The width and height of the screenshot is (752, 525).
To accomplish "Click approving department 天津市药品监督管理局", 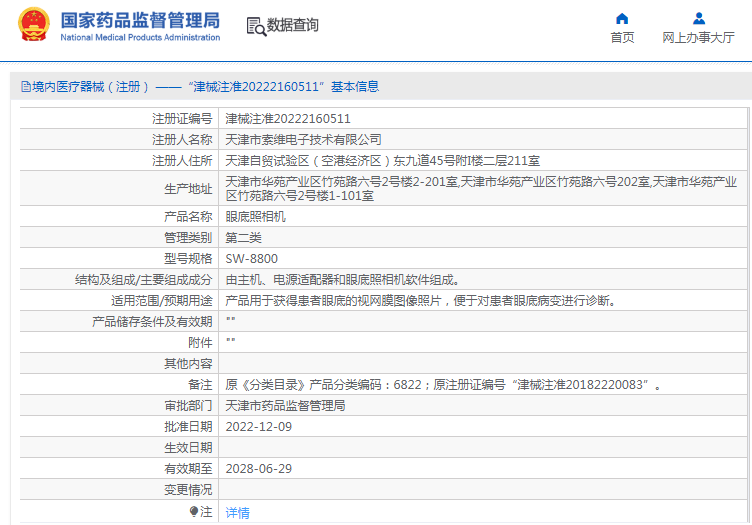I will coord(285,405).
